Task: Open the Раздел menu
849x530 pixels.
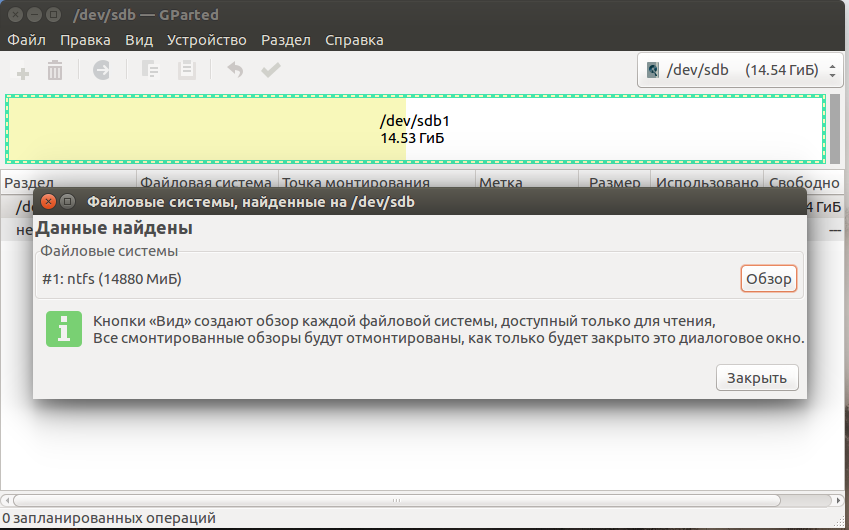Action: (x=286, y=40)
